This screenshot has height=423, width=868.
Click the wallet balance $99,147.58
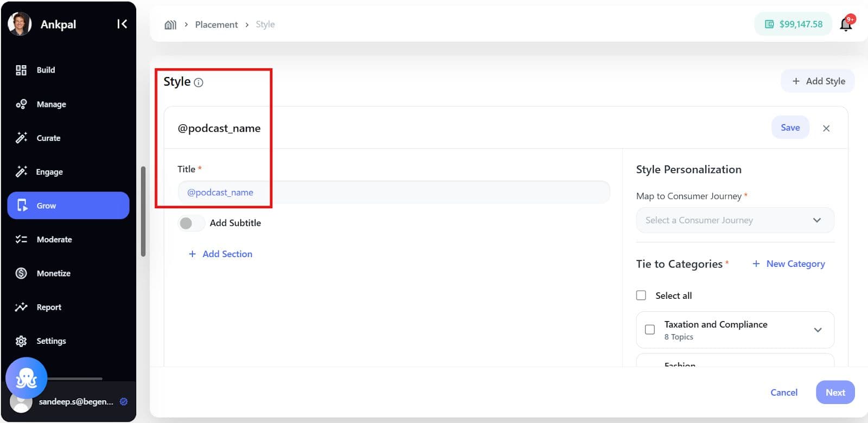coord(793,24)
